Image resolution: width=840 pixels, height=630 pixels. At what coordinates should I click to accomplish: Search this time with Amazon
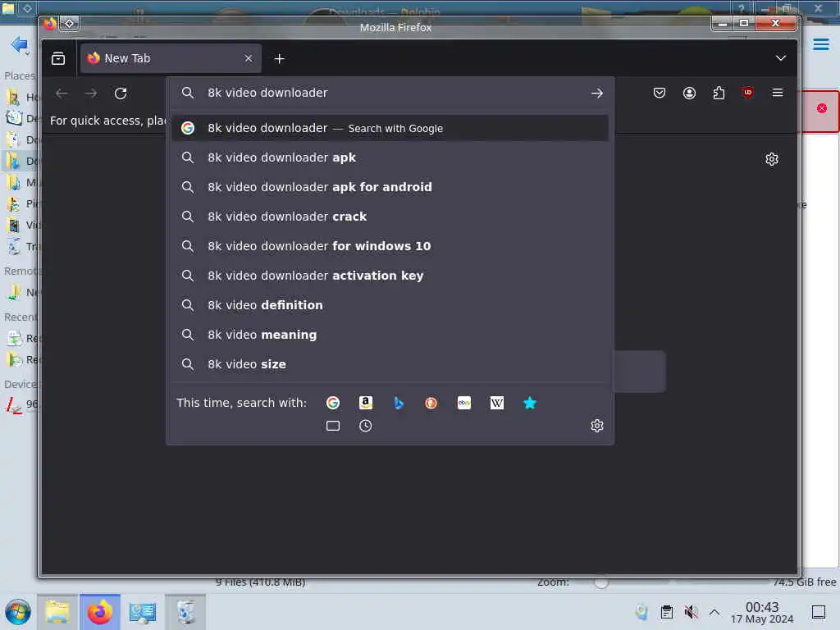tap(365, 403)
